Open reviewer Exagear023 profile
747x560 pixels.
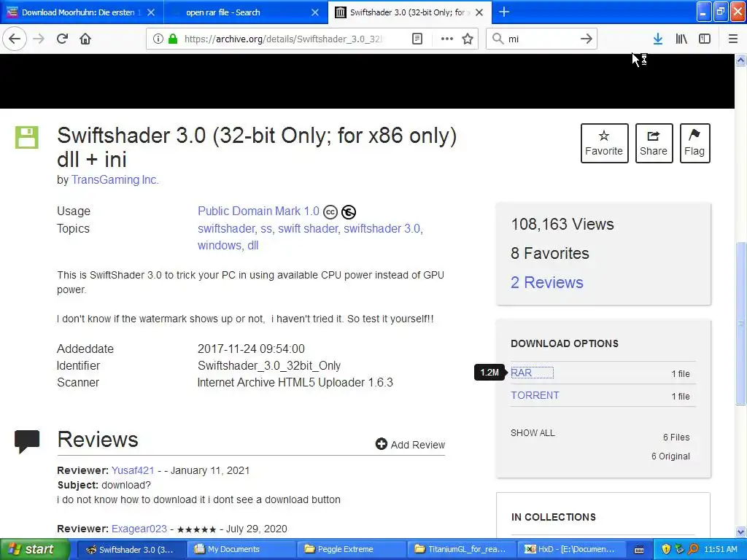[139, 529]
